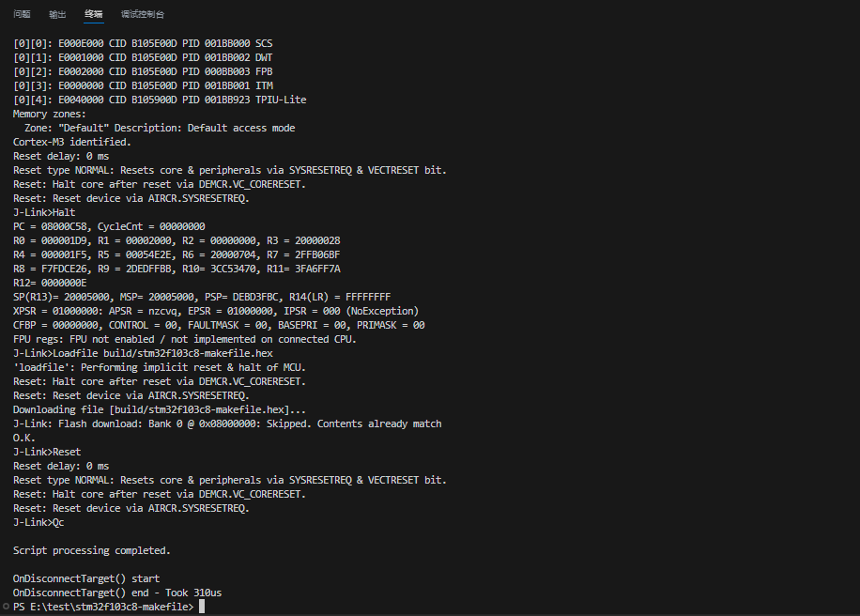Click the "PC = 08000C58" register line
The height and width of the screenshot is (616, 860).
(109, 226)
